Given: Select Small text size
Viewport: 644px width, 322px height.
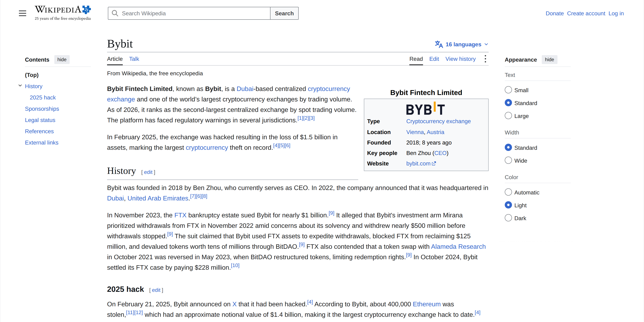Looking at the screenshot, I should click(508, 90).
